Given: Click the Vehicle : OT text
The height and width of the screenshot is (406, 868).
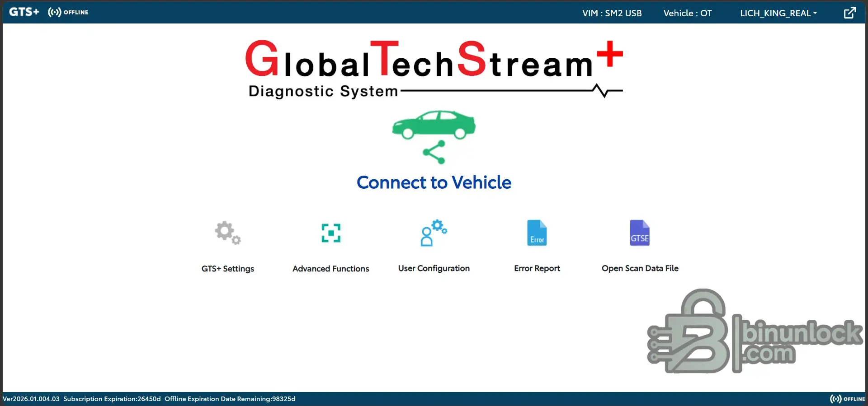Looking at the screenshot, I should [x=688, y=13].
